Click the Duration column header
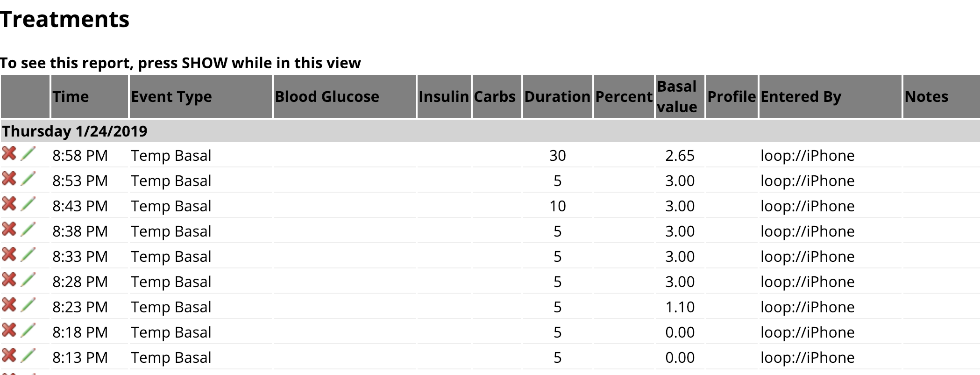The height and width of the screenshot is (375, 980). click(557, 96)
